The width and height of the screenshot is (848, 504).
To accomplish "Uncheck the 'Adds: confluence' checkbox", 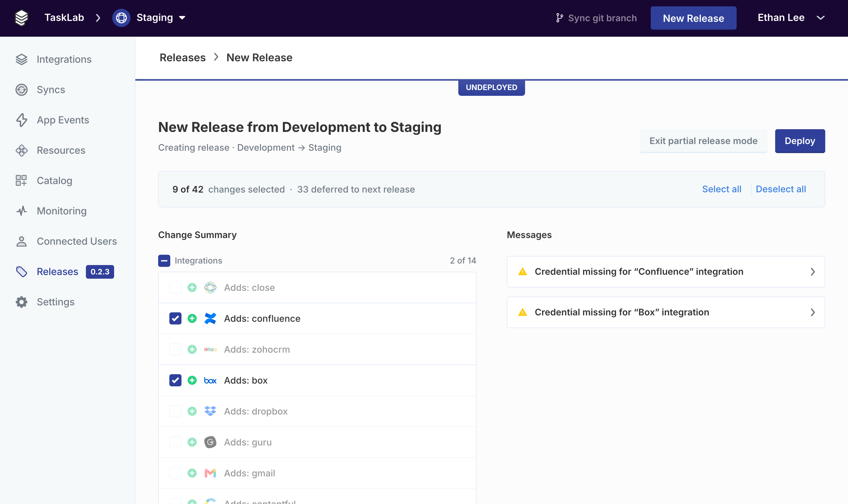I will tap(175, 319).
